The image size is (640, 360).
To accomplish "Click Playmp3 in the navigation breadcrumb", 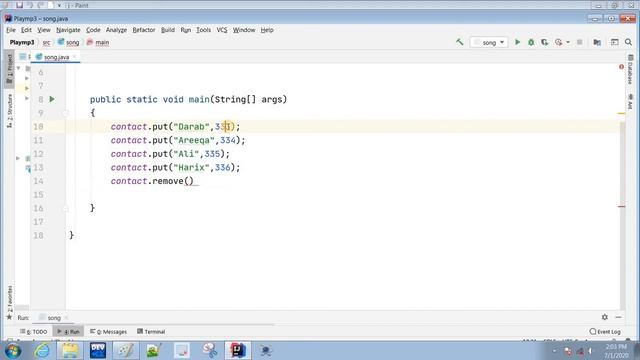I will tap(22, 42).
